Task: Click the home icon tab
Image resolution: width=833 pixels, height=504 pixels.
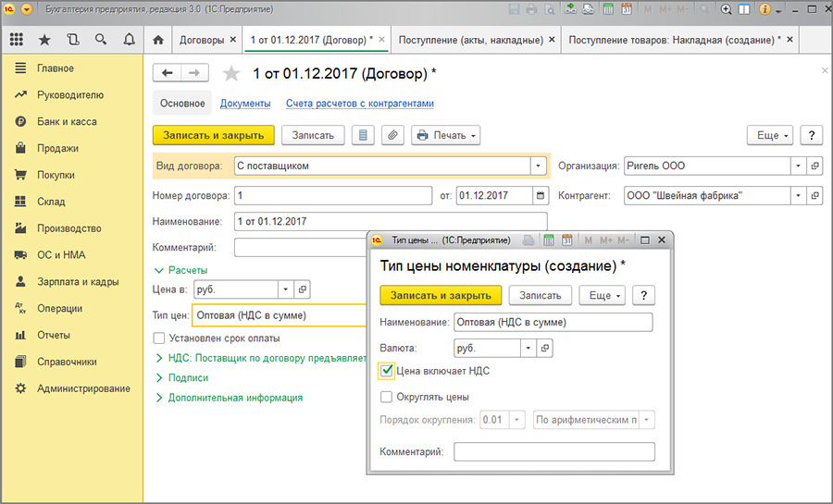Action: pyautogui.click(x=158, y=41)
